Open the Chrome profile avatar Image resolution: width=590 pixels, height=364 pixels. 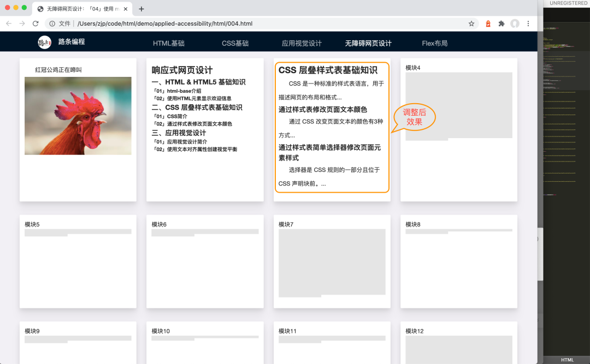(x=515, y=23)
